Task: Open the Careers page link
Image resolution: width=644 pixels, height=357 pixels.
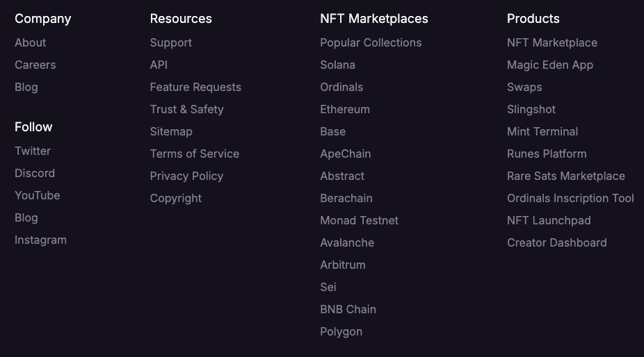Action: pyautogui.click(x=35, y=65)
